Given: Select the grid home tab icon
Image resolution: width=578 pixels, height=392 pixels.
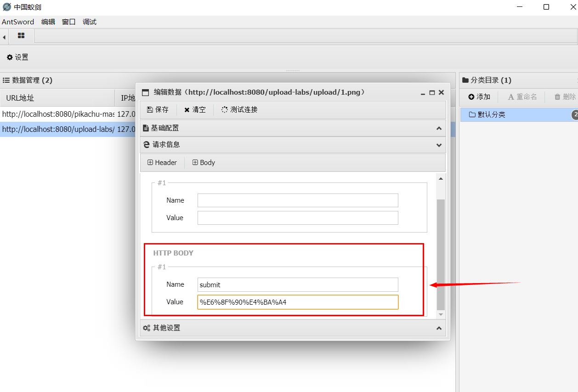Looking at the screenshot, I should click(x=21, y=36).
